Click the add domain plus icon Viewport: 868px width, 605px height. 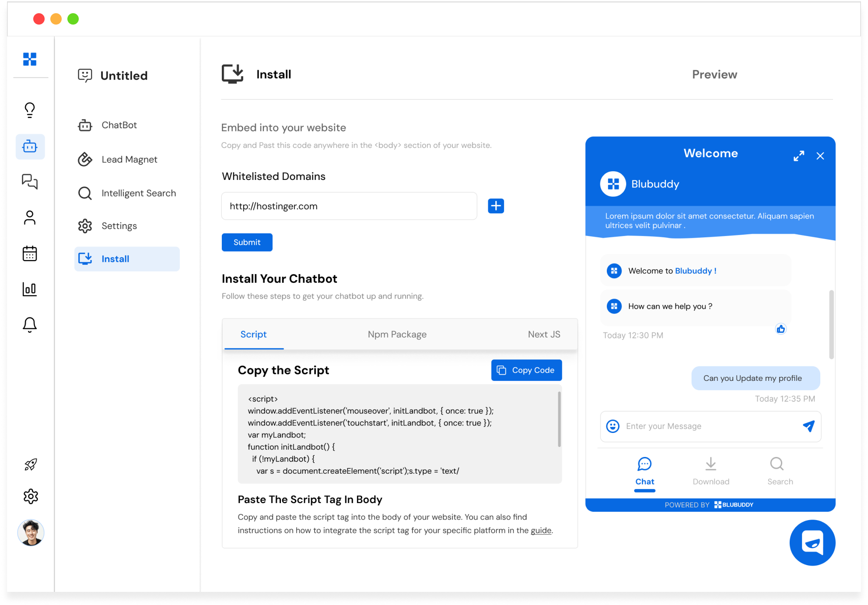point(495,206)
